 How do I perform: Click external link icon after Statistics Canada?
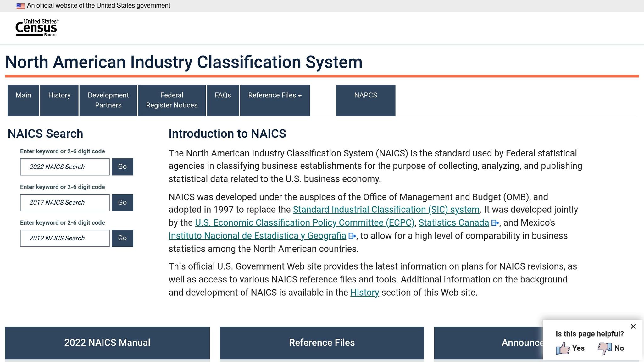(x=495, y=223)
